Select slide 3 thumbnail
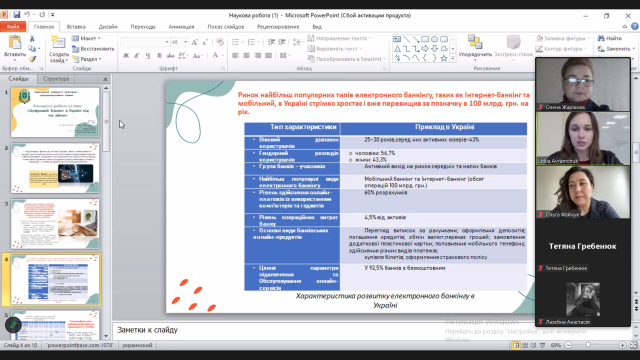 coord(55,224)
